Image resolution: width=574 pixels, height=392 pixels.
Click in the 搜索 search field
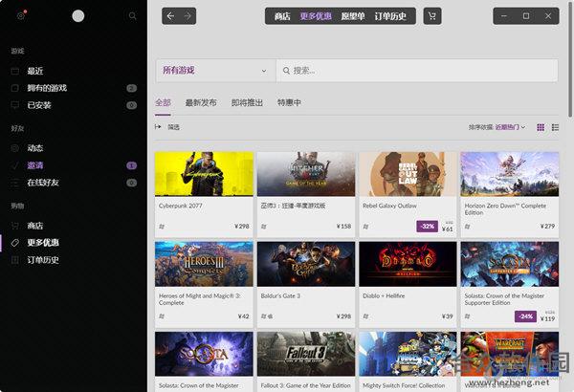pyautogui.click(x=417, y=71)
